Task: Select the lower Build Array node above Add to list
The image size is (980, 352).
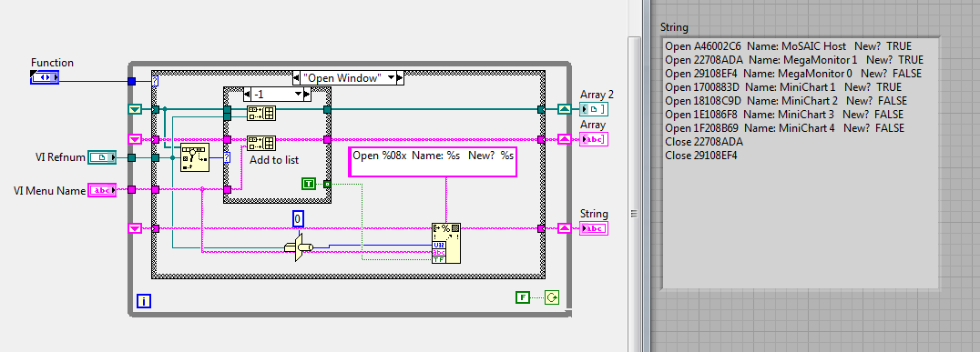Action: pos(261,142)
